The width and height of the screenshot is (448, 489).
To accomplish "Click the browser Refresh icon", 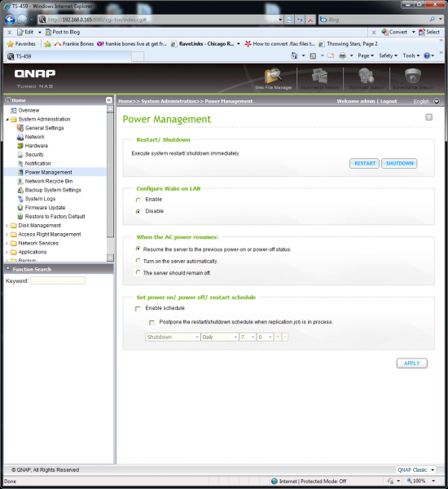I will (300, 20).
